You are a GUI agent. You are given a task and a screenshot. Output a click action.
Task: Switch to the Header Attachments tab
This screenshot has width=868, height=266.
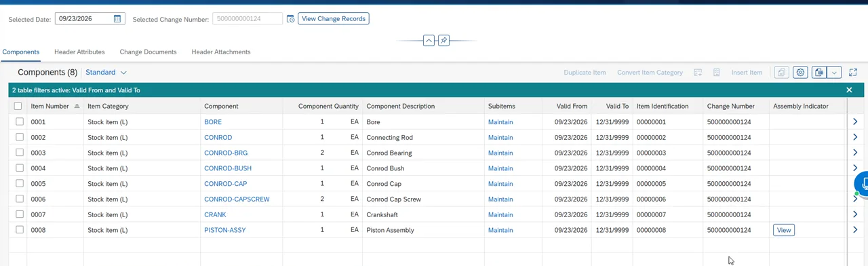click(x=221, y=52)
